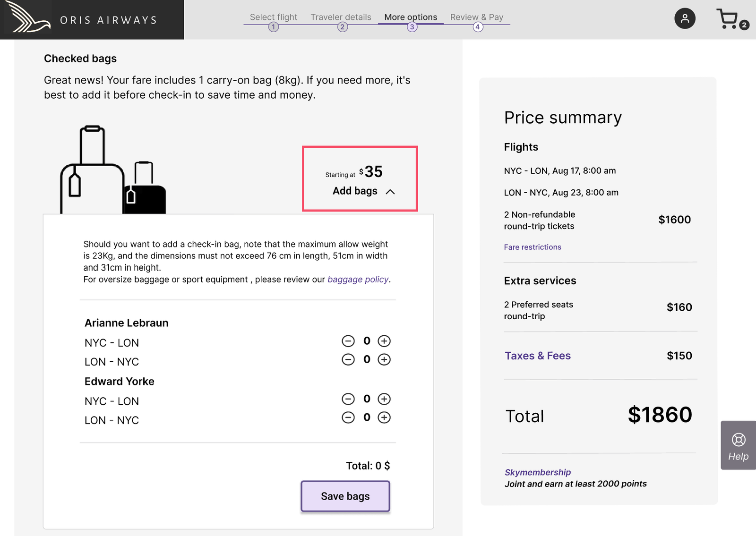Open the user account profile icon
The image size is (756, 536).
684,19
